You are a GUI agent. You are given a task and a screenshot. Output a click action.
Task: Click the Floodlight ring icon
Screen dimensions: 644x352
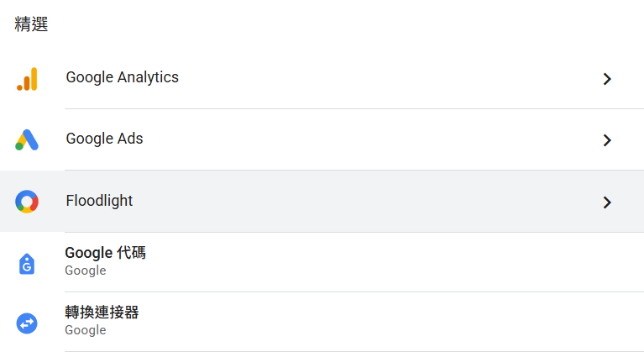(x=27, y=202)
